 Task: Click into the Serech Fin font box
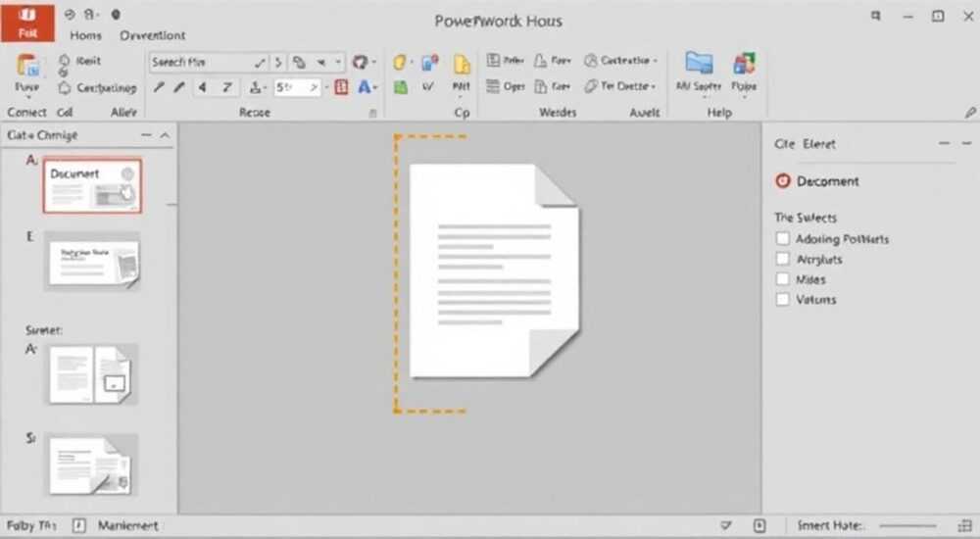[200, 62]
